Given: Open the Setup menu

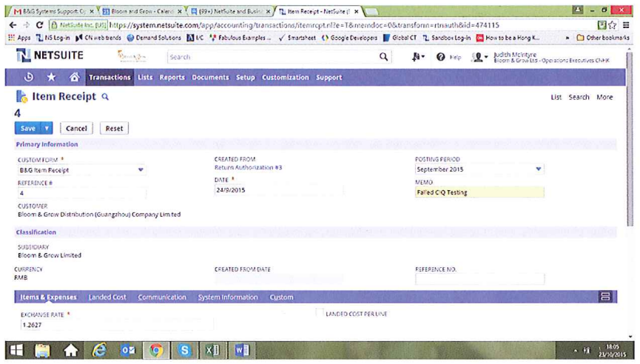Looking at the screenshot, I should point(246,77).
